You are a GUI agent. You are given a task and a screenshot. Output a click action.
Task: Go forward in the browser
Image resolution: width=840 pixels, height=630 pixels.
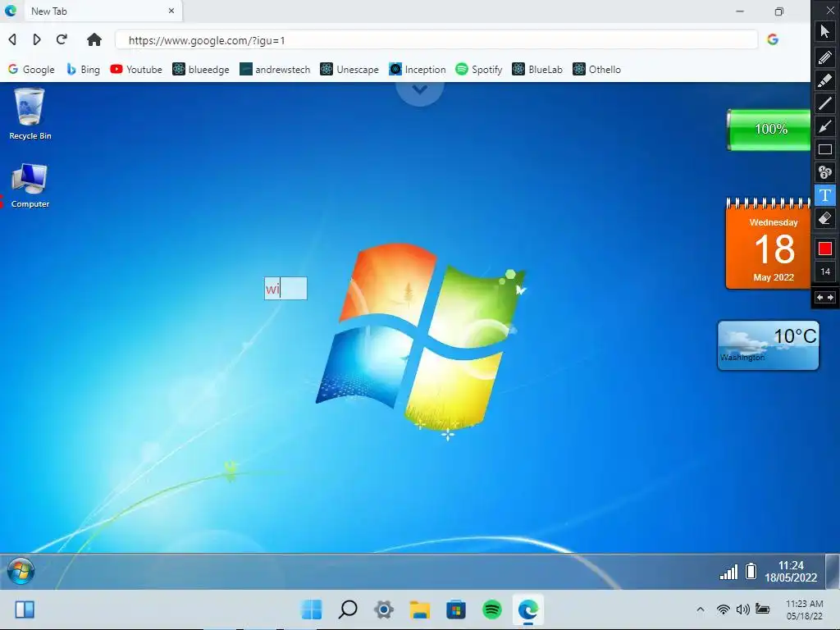pyautogui.click(x=36, y=39)
